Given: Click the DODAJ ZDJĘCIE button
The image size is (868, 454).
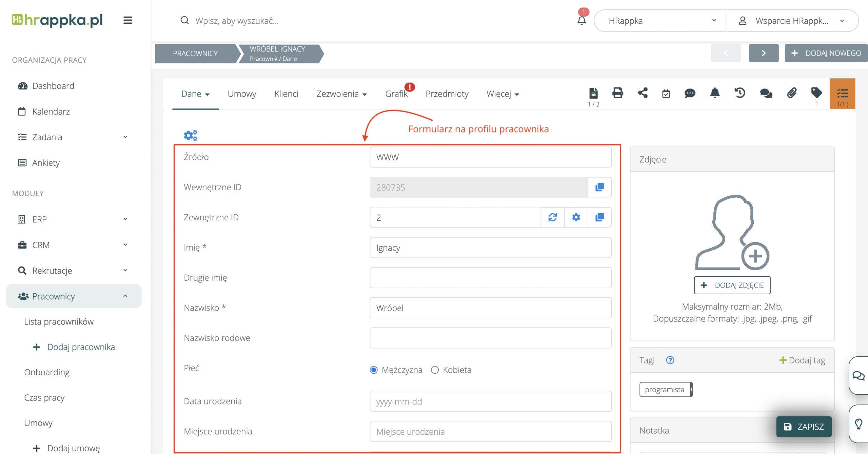Looking at the screenshot, I should [x=732, y=285].
